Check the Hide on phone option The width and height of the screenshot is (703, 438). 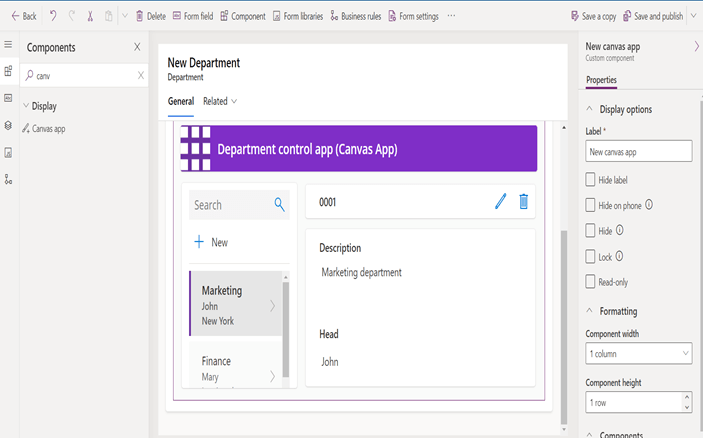591,205
